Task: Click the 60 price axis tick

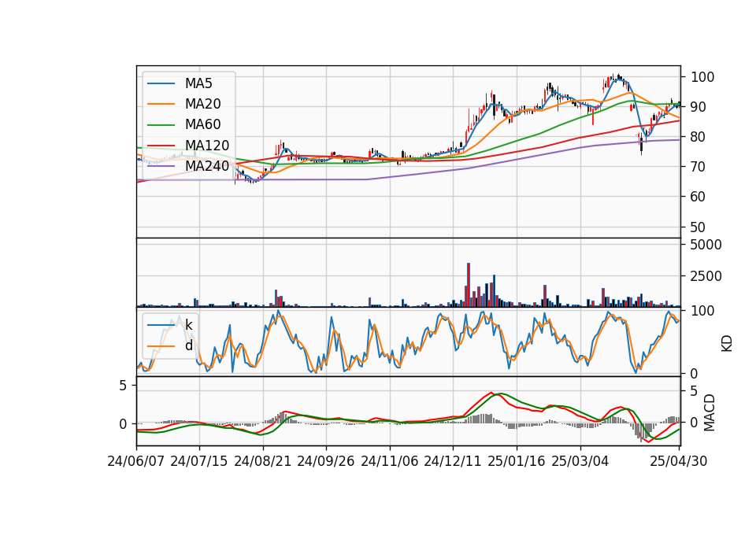Action: click(x=699, y=197)
